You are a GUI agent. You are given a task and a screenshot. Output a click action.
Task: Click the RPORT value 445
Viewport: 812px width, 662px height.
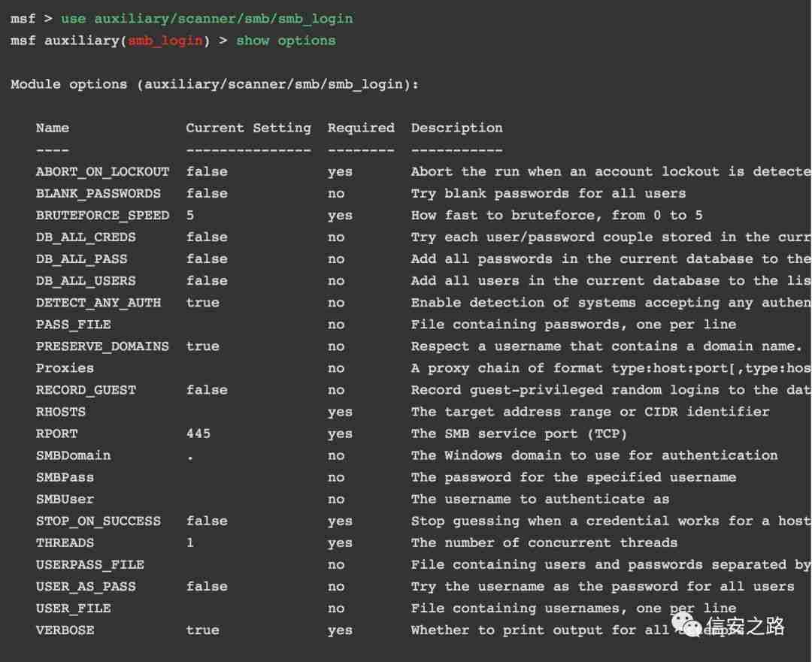[198, 434]
